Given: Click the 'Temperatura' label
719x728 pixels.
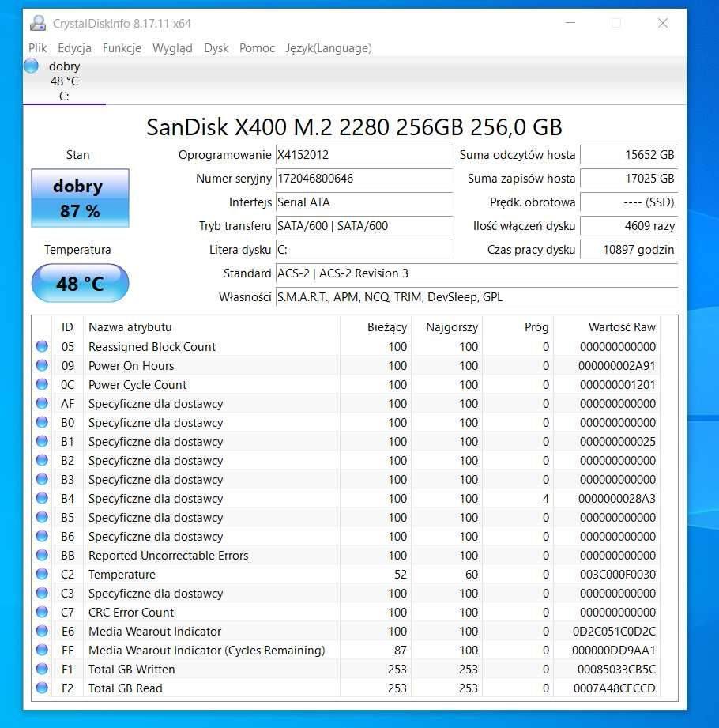Looking at the screenshot, I should tap(77, 250).
